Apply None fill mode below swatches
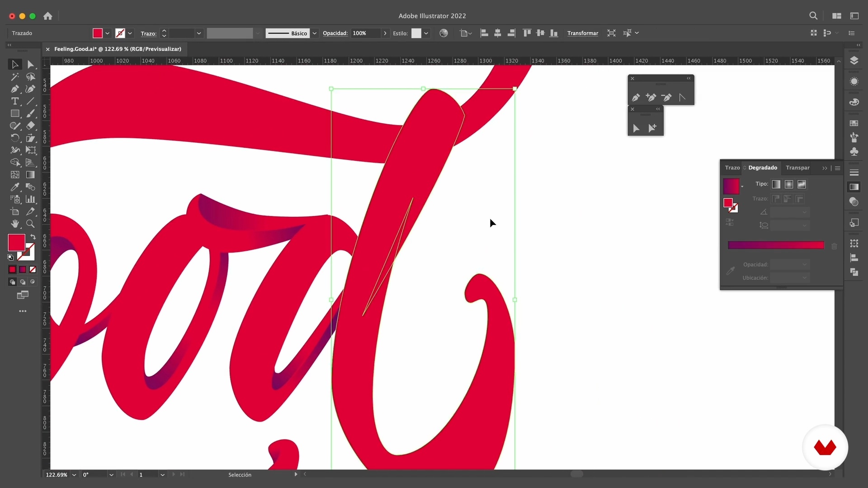Image resolution: width=868 pixels, height=488 pixels. click(33, 269)
